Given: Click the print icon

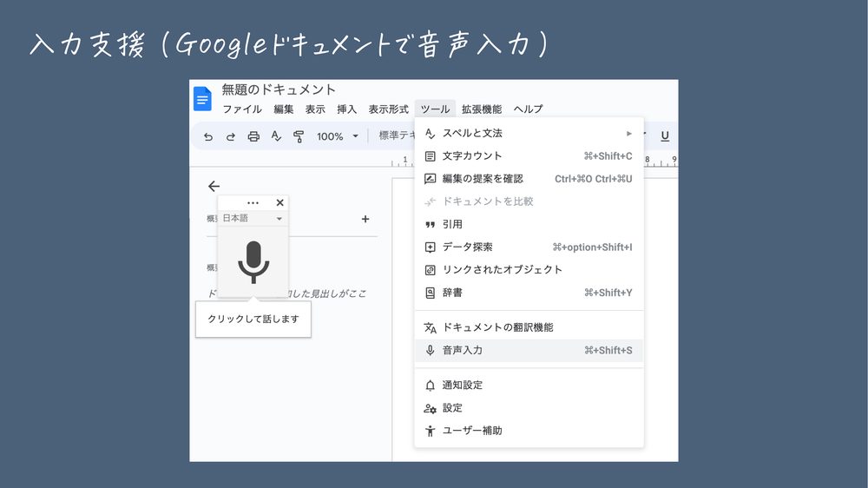Looking at the screenshot, I should click(253, 136).
